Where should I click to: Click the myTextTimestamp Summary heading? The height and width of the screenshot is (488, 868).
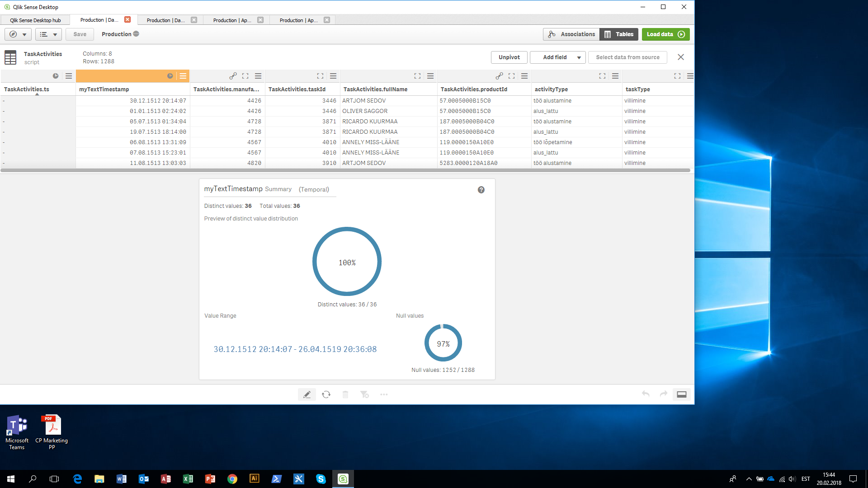pyautogui.click(x=248, y=189)
